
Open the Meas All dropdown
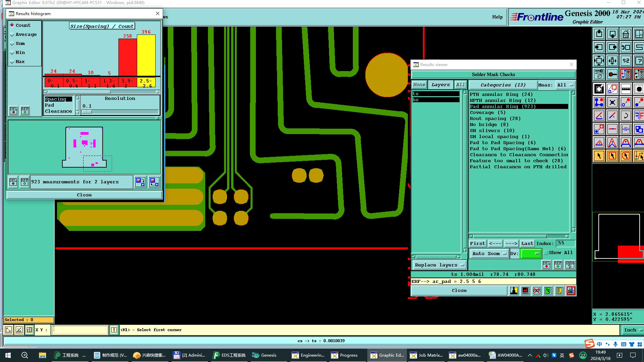click(565, 85)
